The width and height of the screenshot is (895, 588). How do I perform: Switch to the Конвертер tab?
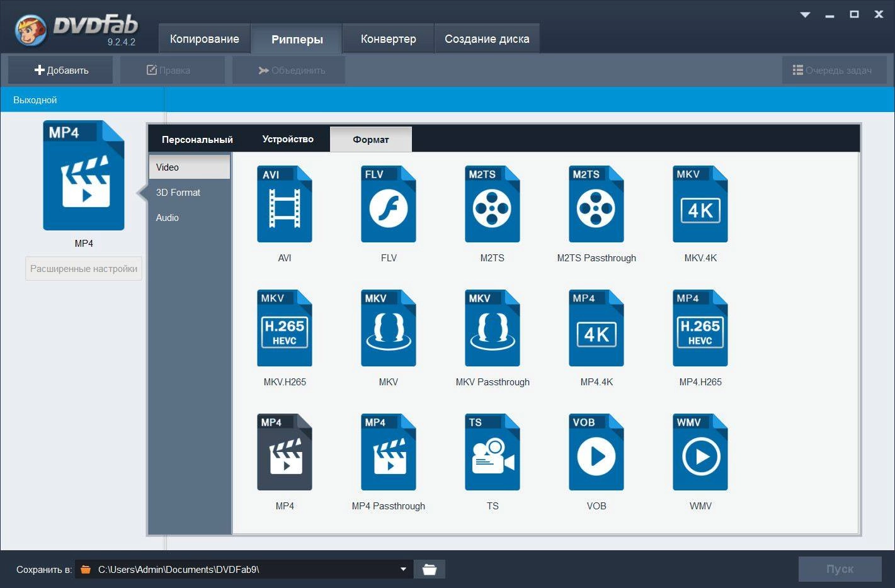click(388, 39)
